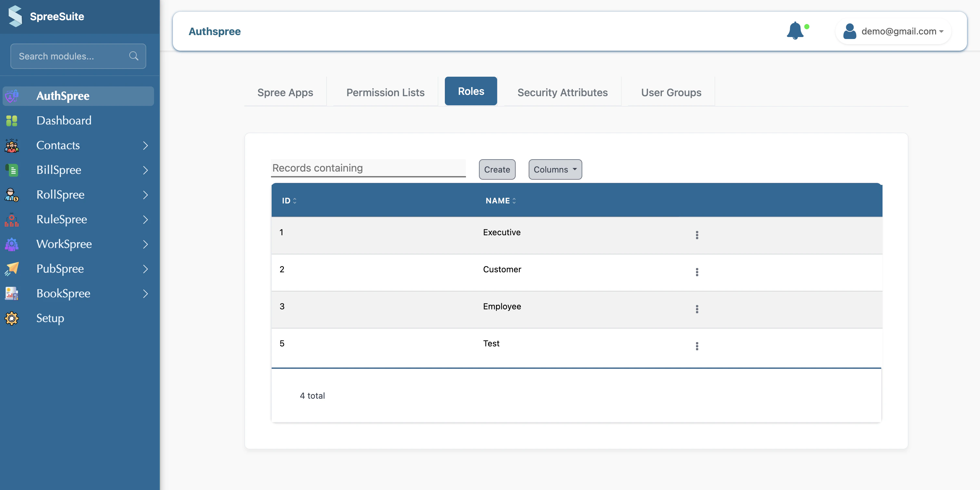Open row actions menu for Test
This screenshot has height=490, width=980.
pos(697,346)
